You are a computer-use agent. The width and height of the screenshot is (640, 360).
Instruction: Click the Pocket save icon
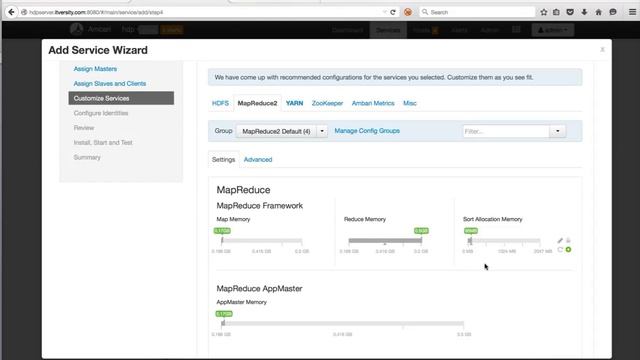(570, 12)
